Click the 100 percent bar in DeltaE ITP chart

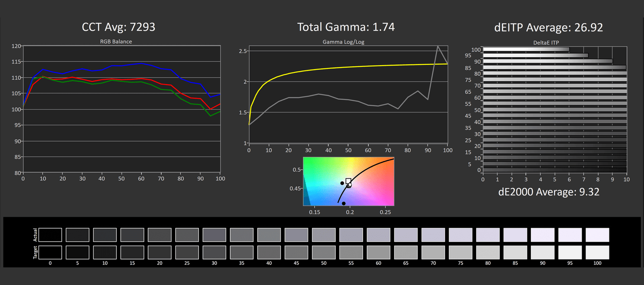(x=526, y=50)
